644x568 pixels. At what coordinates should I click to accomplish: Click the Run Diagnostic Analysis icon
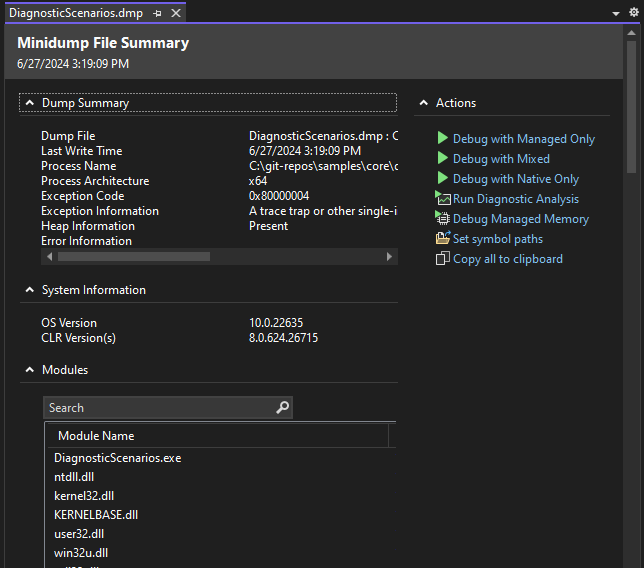tap(443, 199)
